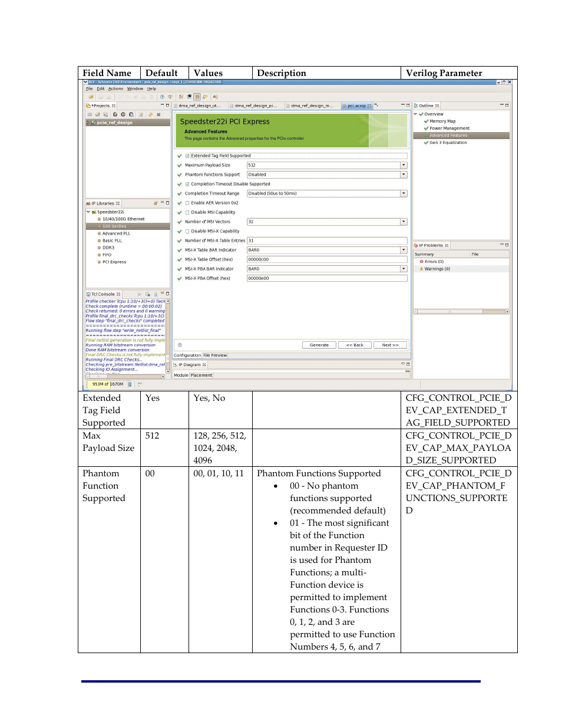
Task: Collapse the Overview node in Outline
Action: click(x=415, y=114)
